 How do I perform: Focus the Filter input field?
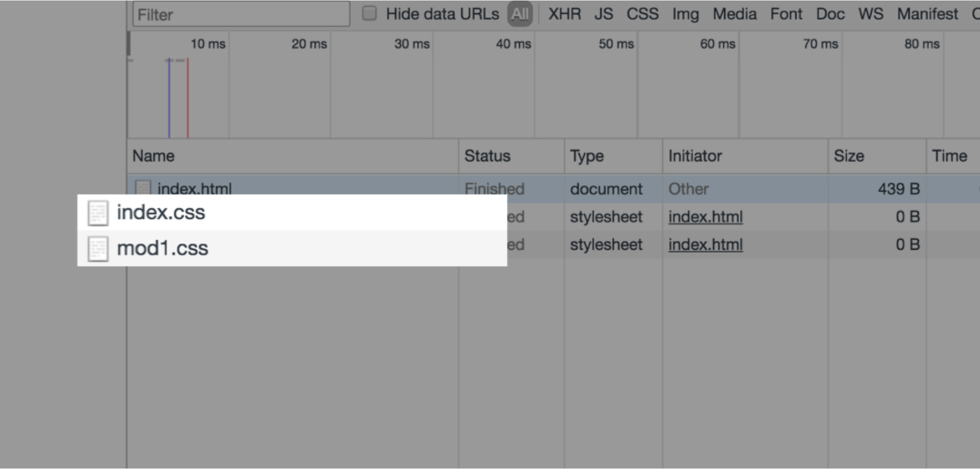pos(241,14)
